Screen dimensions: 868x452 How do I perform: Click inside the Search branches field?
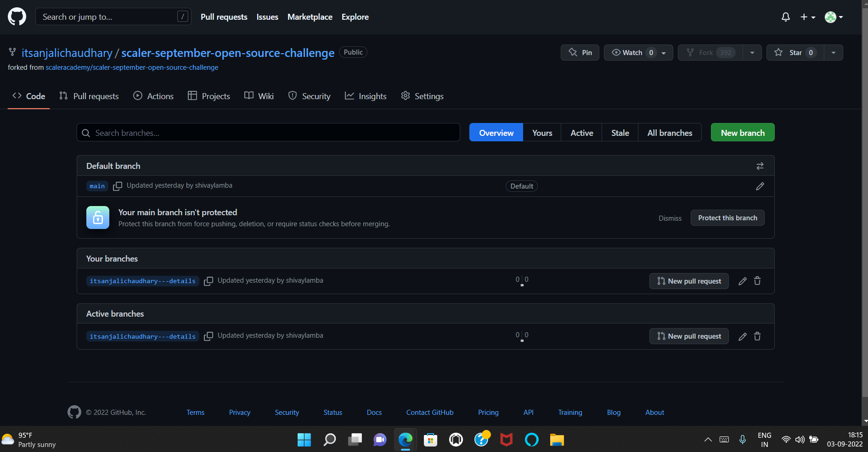point(268,133)
